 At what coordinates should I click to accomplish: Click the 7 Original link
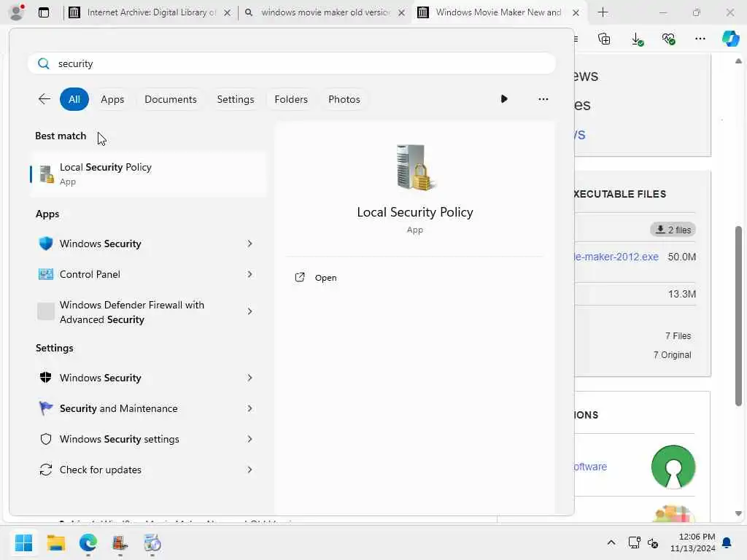coord(672,355)
